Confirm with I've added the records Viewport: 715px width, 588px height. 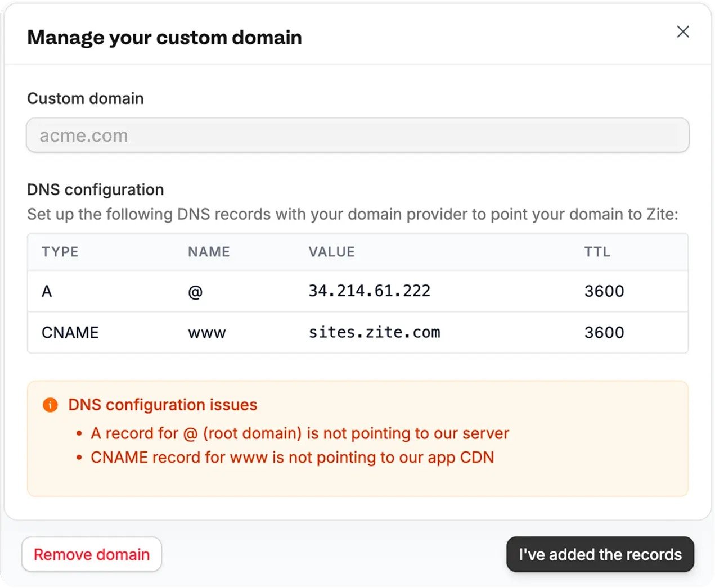(x=600, y=554)
